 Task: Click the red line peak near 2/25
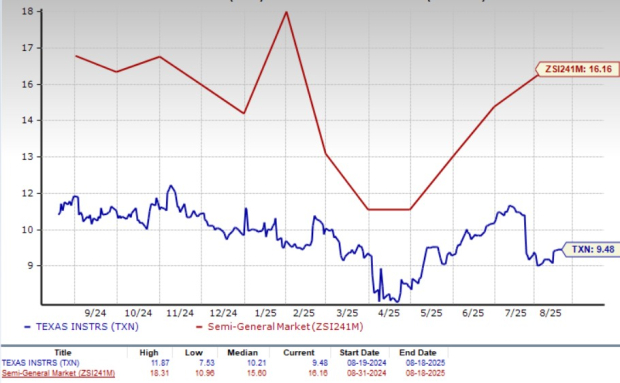pyautogui.click(x=286, y=12)
